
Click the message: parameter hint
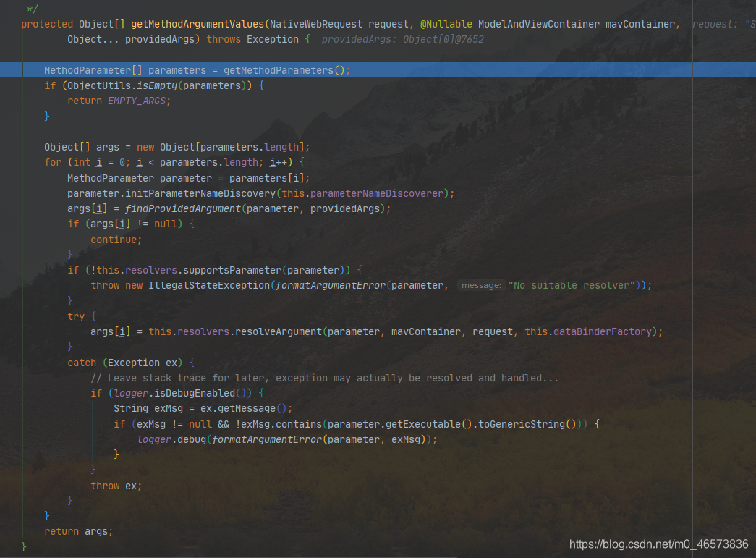[x=481, y=285]
